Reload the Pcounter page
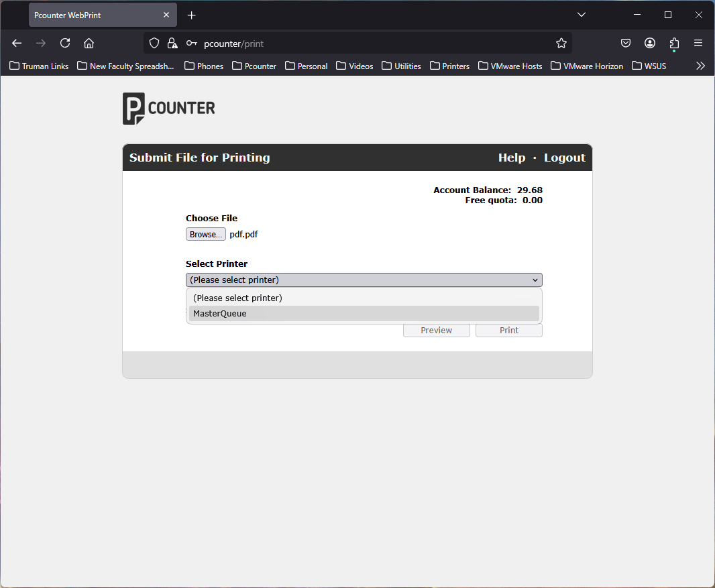The width and height of the screenshot is (715, 588). click(65, 44)
